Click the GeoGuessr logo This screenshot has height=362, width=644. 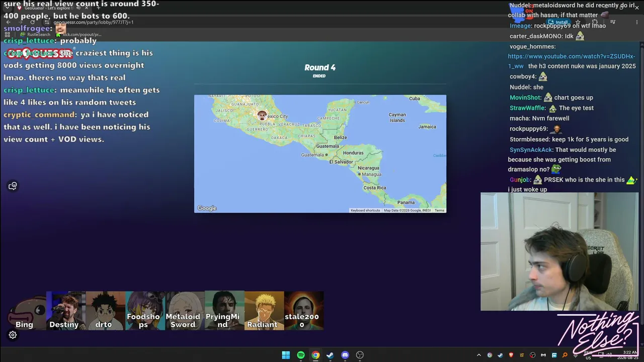click(39, 53)
